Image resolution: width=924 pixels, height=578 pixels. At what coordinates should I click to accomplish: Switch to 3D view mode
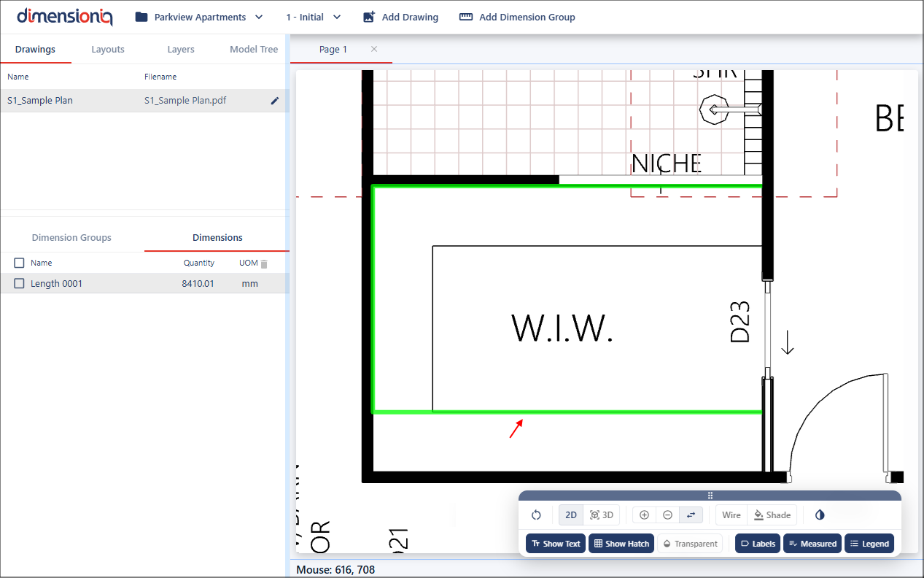602,515
